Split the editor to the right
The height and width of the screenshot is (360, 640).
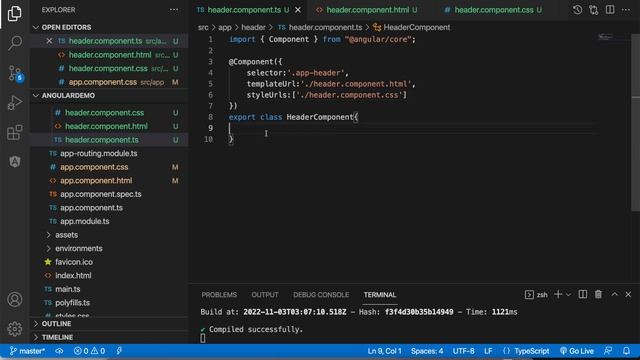point(610,10)
